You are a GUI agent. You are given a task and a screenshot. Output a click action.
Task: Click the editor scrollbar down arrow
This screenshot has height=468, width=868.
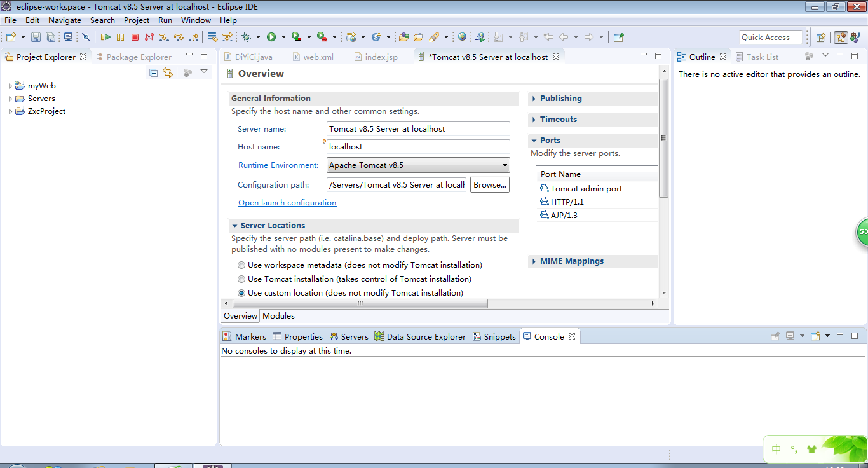(664, 293)
